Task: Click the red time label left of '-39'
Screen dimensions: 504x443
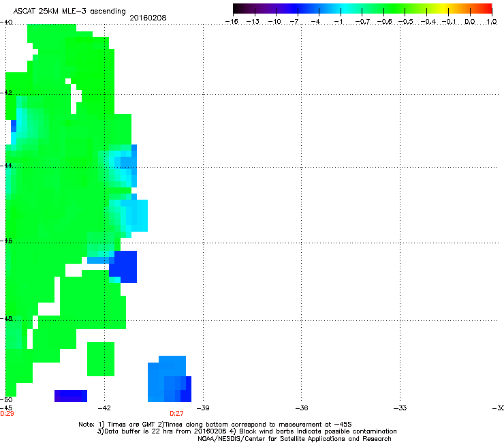Action: [177, 414]
